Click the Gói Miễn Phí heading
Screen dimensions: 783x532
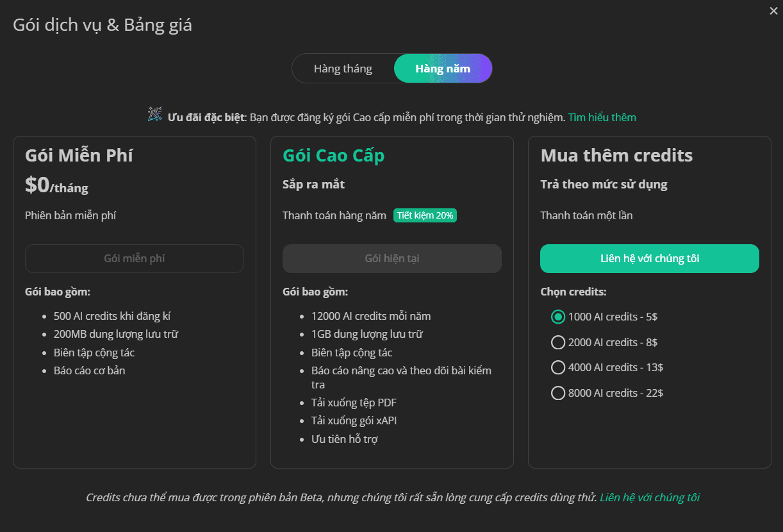click(79, 156)
